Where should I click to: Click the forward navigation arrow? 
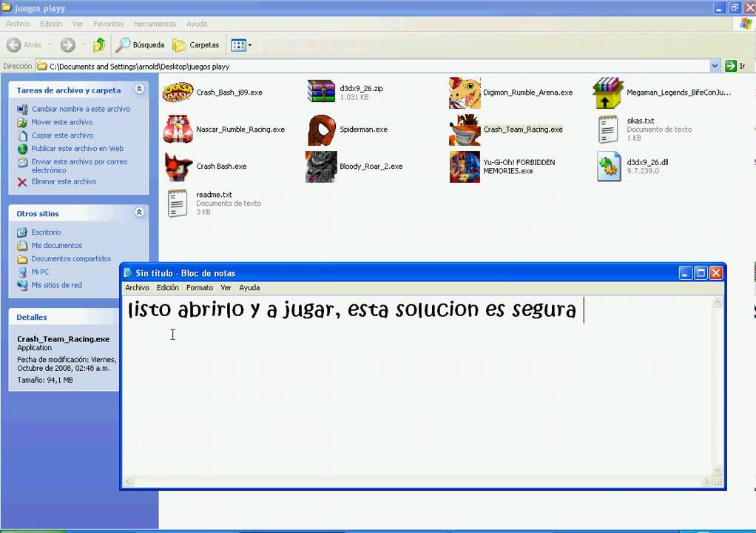click(67, 45)
